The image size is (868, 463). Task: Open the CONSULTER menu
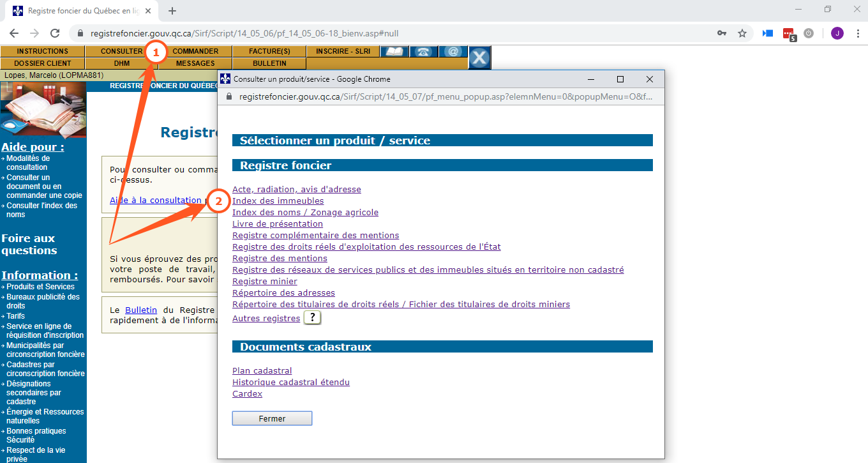coord(121,51)
